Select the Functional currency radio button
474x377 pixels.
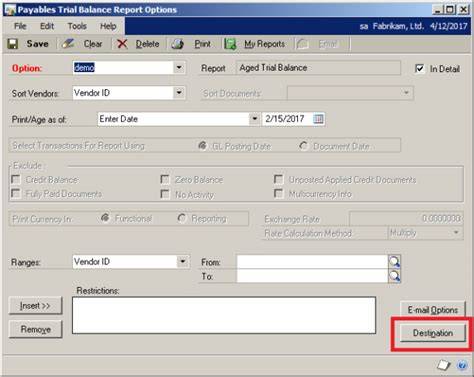click(x=105, y=218)
